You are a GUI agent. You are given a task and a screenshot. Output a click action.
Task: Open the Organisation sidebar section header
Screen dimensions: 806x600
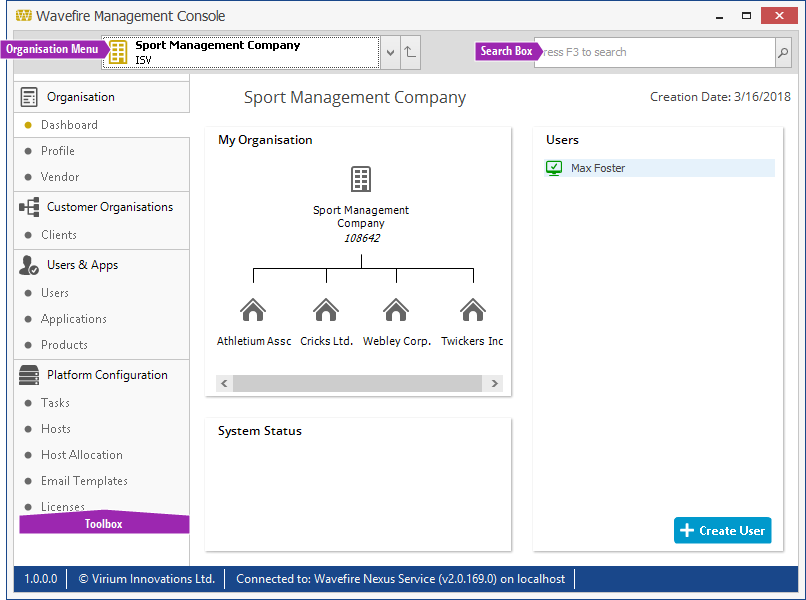(102, 97)
